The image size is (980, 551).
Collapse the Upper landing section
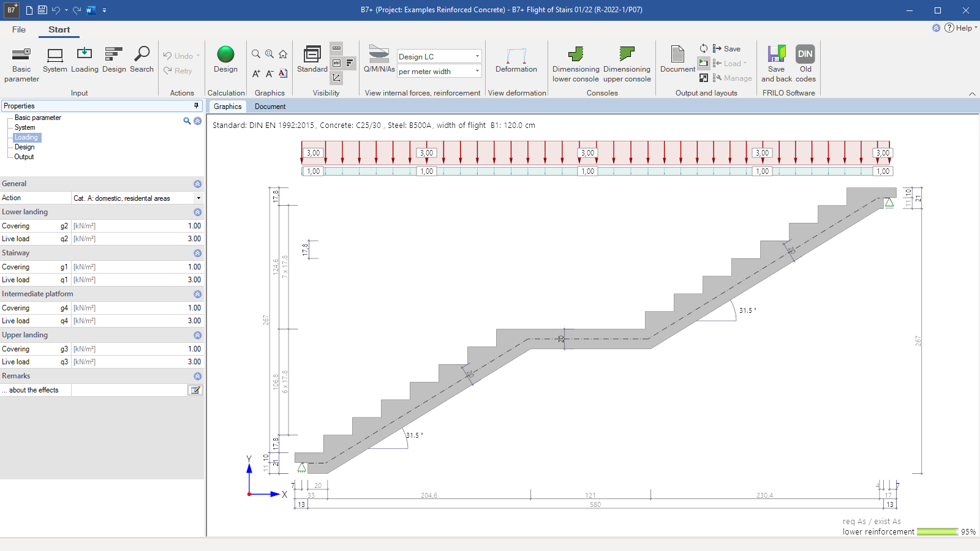tap(197, 335)
